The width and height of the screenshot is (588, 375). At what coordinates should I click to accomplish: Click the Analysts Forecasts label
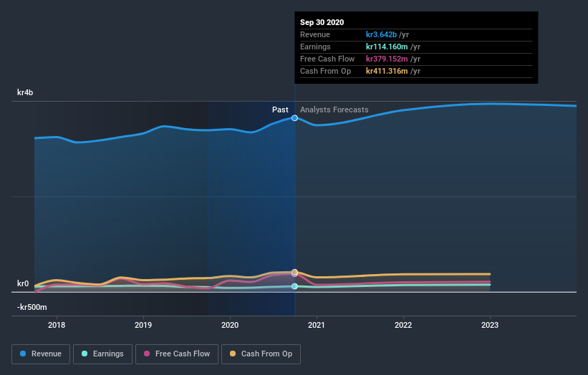(x=334, y=109)
